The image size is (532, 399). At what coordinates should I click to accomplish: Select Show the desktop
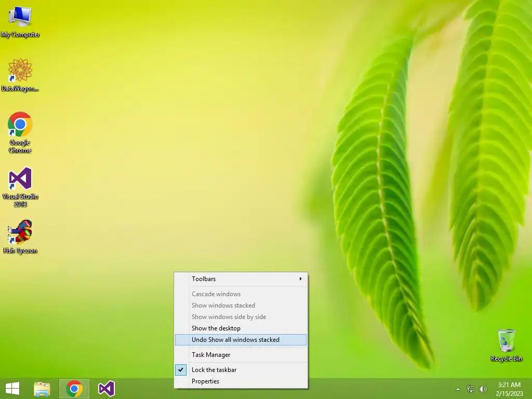point(241,328)
